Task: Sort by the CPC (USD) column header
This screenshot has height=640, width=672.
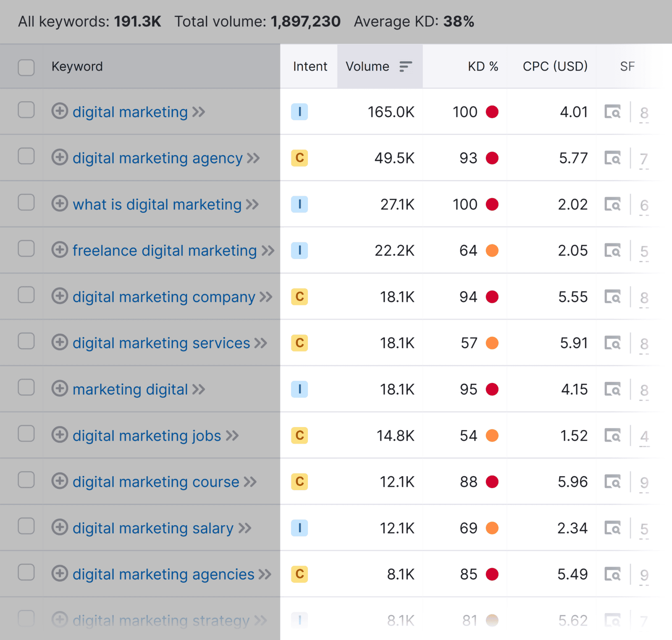Action: pyautogui.click(x=554, y=66)
